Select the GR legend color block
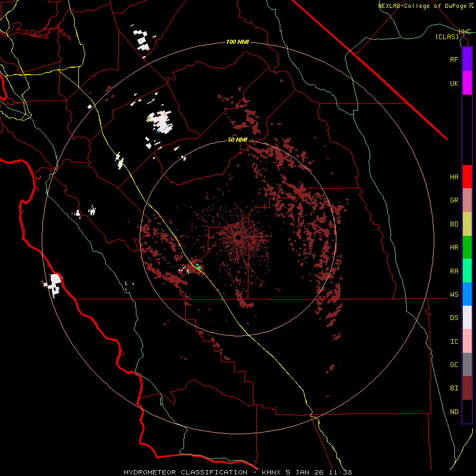The height and width of the screenshot is (476, 476). click(x=467, y=200)
